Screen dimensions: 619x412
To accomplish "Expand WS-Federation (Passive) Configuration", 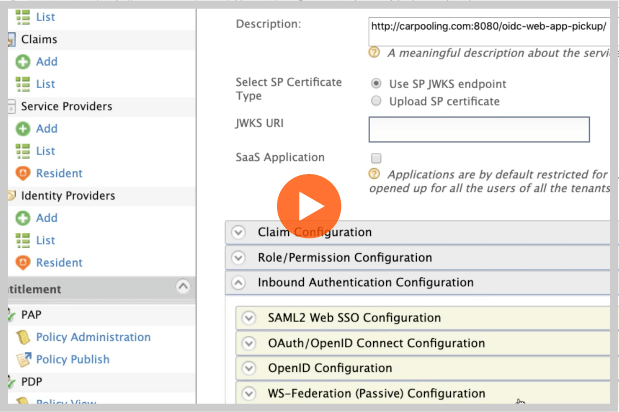I will (x=249, y=393).
